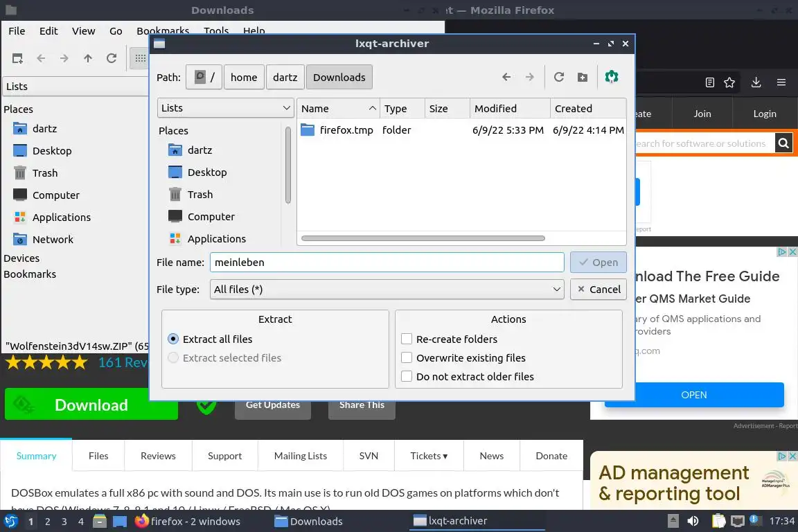The height and width of the screenshot is (532, 798).
Task: Click the Login link on SourceForge
Action: [x=765, y=114]
